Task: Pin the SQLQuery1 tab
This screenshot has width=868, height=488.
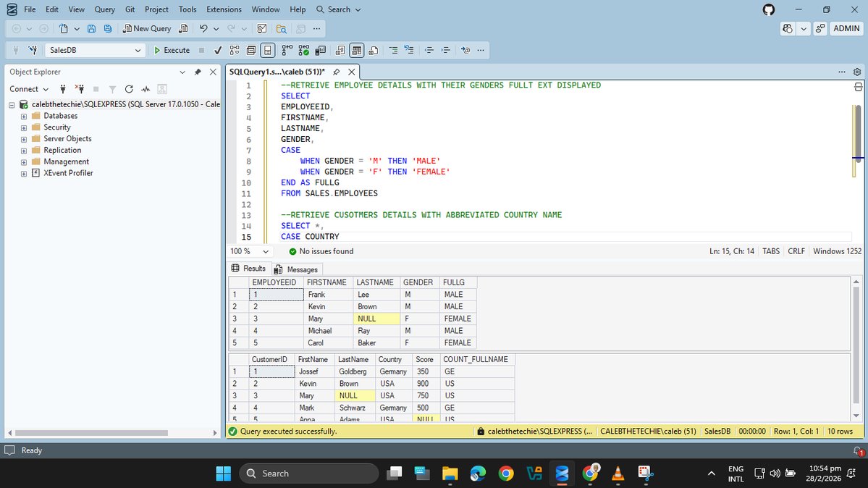Action: click(336, 72)
